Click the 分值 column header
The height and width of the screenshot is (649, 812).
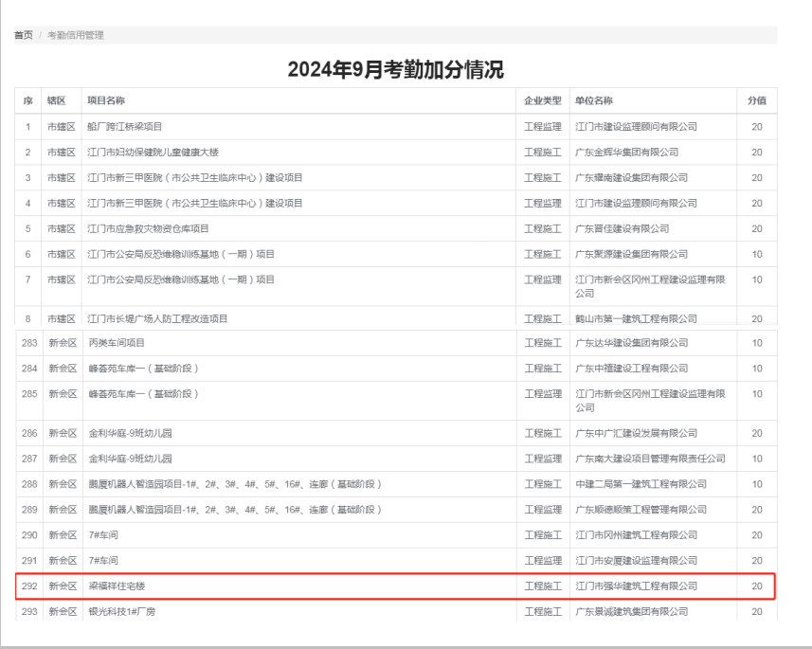757,100
